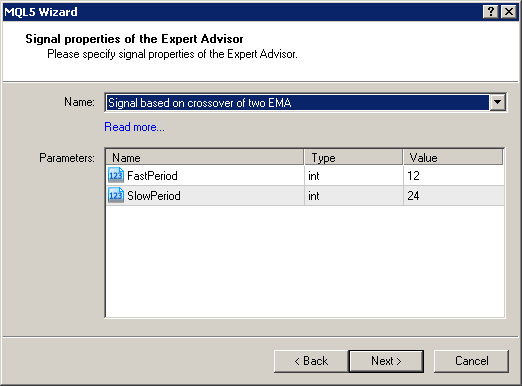This screenshot has width=522, height=386.
Task: Click the FastPeriod integer parameter icon
Action: click(116, 175)
